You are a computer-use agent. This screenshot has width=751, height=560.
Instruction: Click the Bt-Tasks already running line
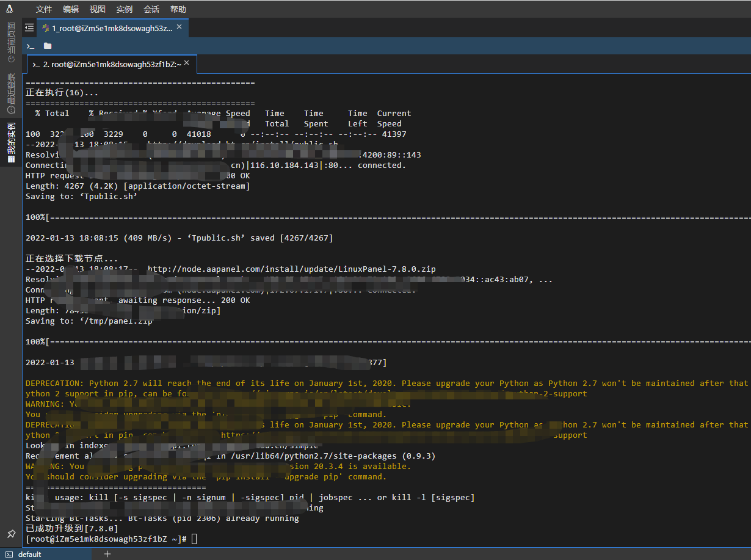click(162, 518)
